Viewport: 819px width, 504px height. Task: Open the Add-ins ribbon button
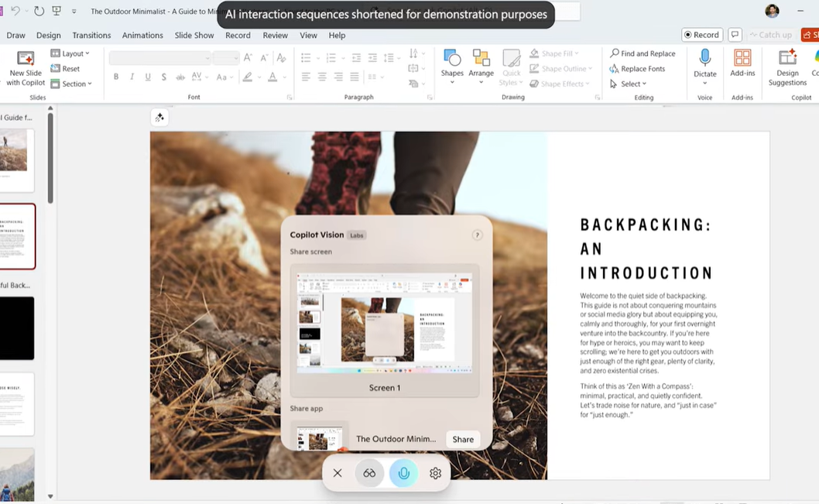point(742,63)
